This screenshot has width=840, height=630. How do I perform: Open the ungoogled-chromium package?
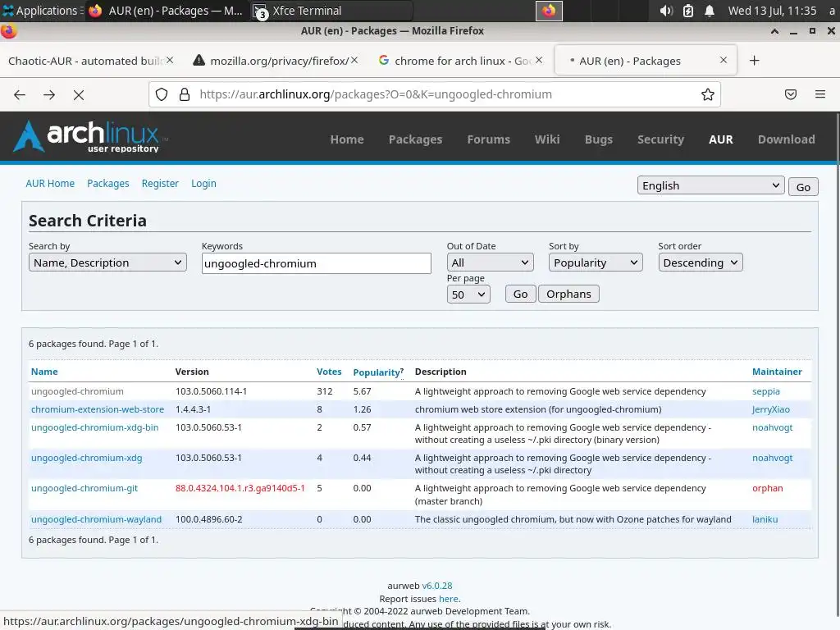pyautogui.click(x=77, y=391)
